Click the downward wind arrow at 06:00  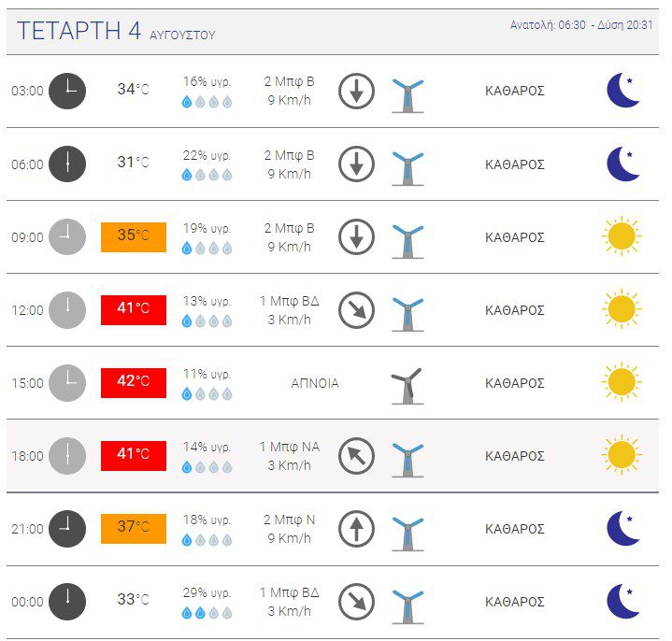pos(357,164)
